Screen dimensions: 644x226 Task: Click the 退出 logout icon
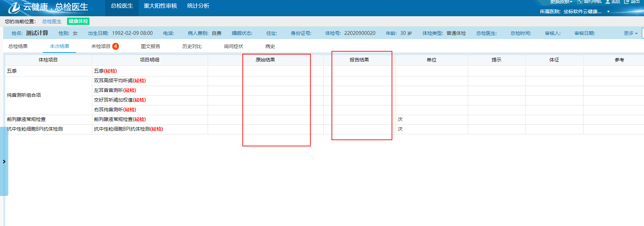tap(626, 2)
